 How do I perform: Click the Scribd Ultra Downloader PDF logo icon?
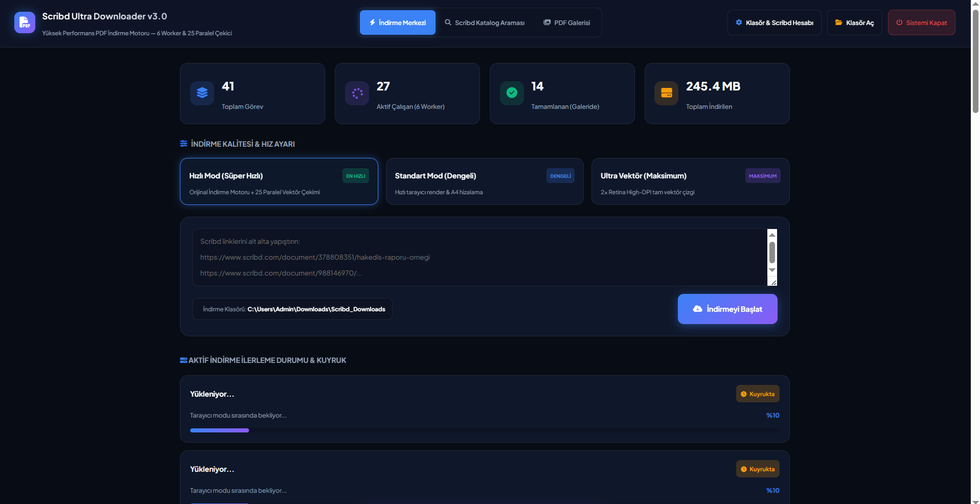point(25,22)
